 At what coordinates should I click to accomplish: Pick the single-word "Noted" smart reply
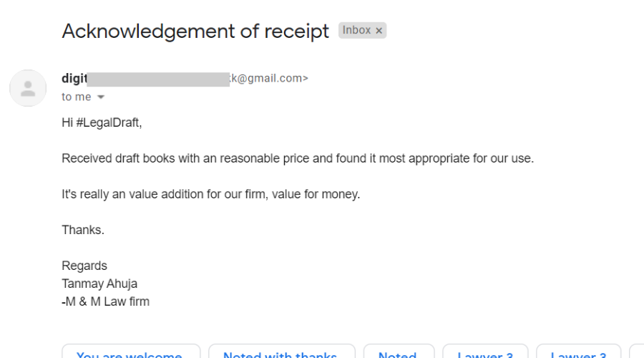[399, 352]
